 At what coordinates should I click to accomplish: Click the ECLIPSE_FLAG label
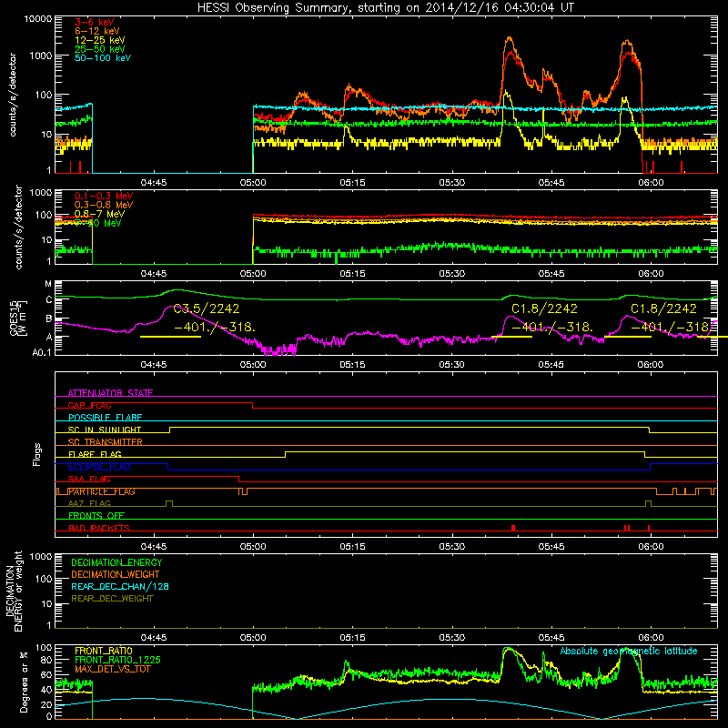coord(99,467)
